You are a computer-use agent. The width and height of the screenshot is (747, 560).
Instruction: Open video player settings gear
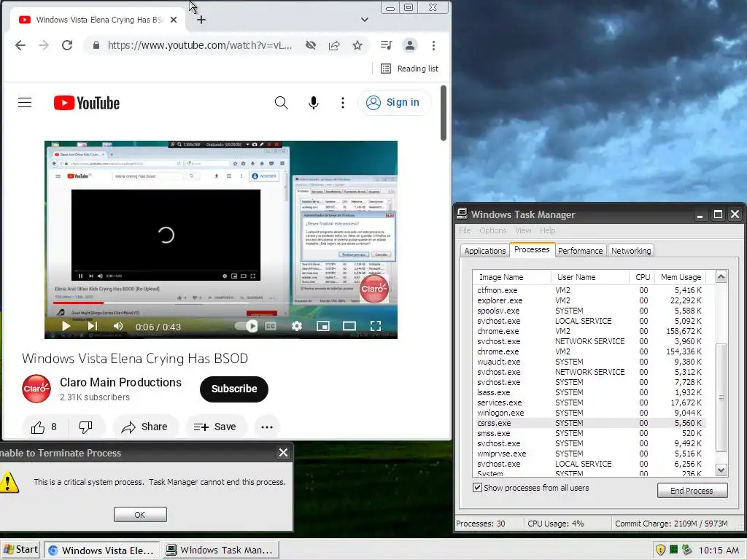[x=296, y=326]
